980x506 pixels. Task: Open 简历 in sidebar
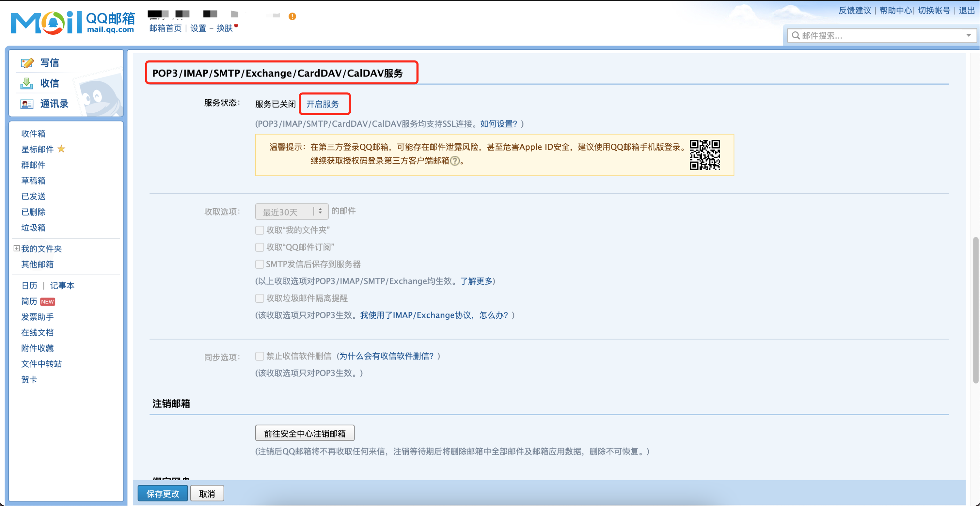click(29, 301)
